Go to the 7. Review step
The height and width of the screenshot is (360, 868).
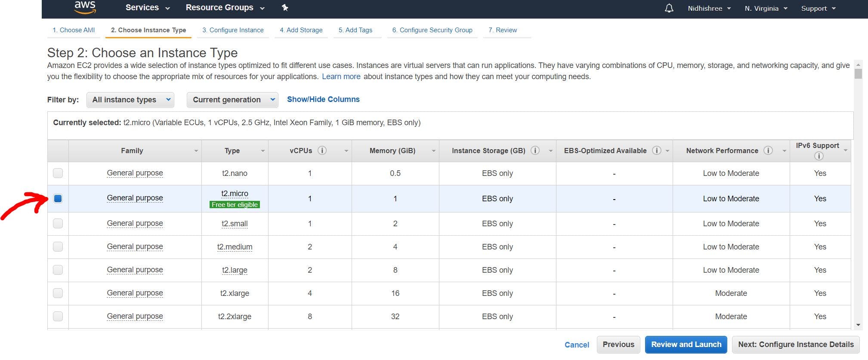coord(503,30)
